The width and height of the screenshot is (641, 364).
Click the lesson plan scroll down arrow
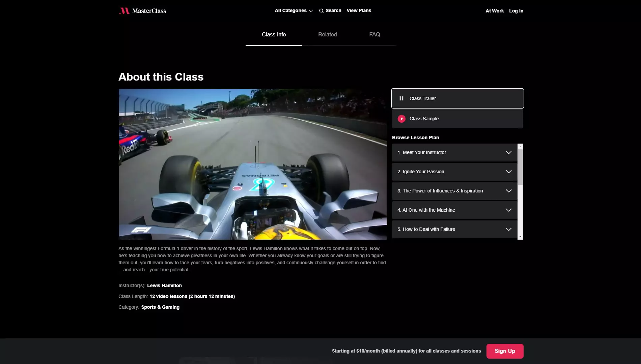pyautogui.click(x=520, y=237)
